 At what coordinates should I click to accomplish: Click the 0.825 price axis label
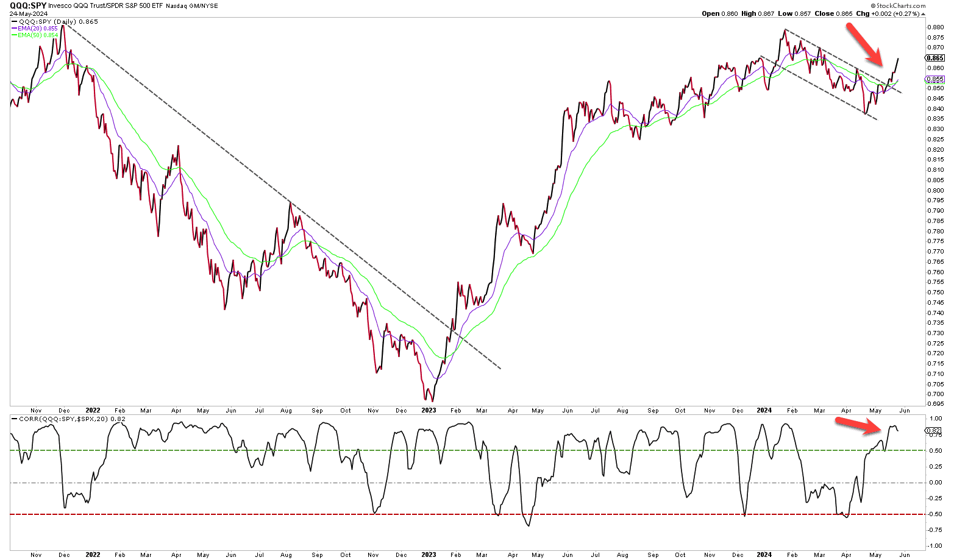pos(936,140)
